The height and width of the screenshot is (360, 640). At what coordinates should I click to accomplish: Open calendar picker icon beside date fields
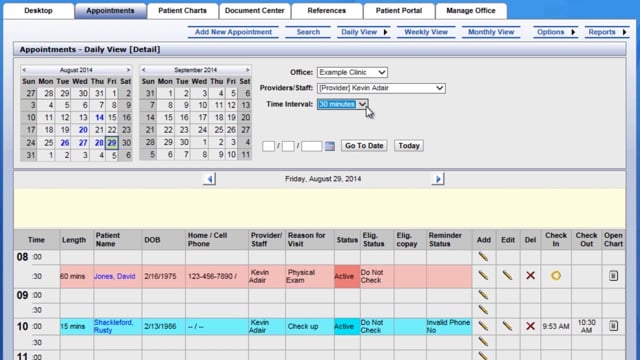330,146
